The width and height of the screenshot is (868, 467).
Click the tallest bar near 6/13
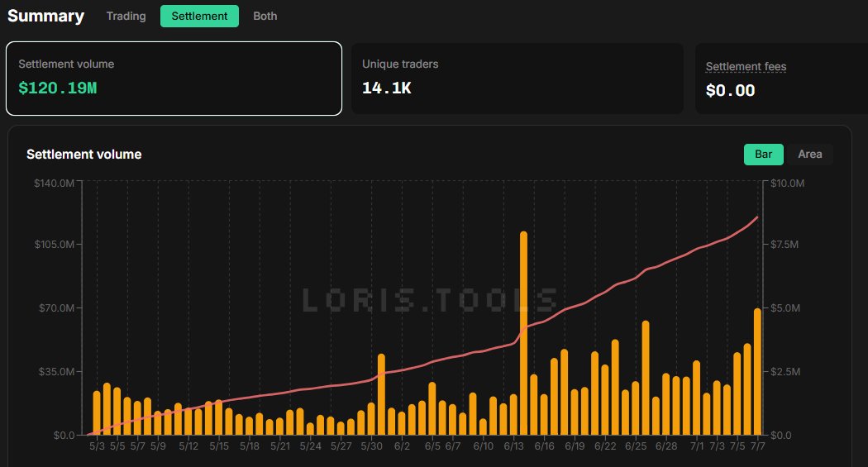pyautogui.click(x=523, y=333)
